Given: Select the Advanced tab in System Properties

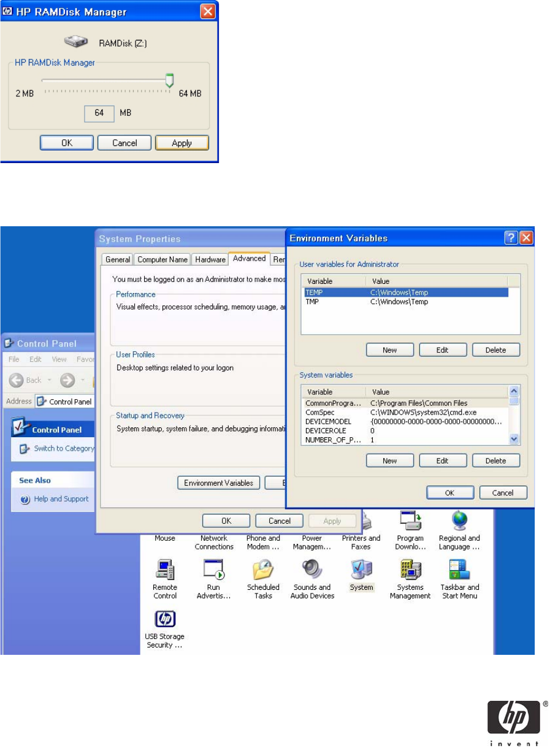Looking at the screenshot, I should click(x=249, y=258).
